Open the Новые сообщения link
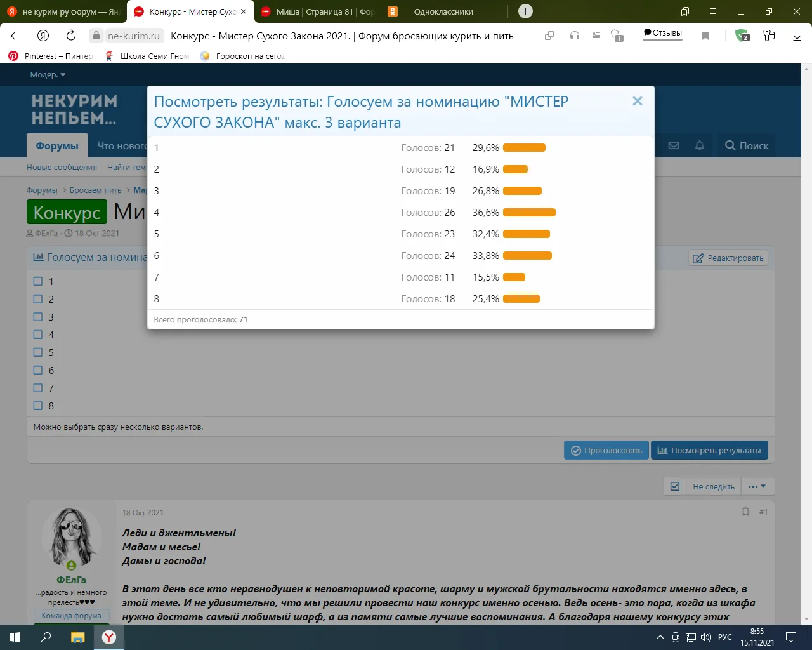This screenshot has width=812, height=650. click(x=62, y=168)
